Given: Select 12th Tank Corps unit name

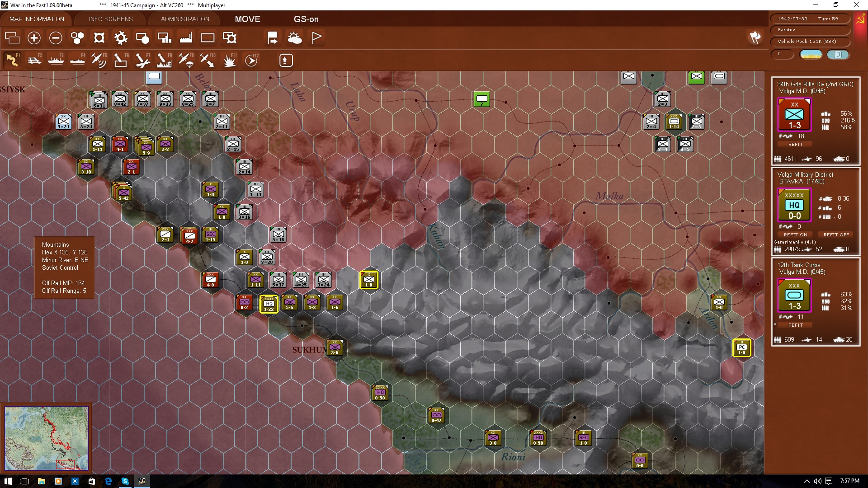Looking at the screenshot, I should (798, 265).
